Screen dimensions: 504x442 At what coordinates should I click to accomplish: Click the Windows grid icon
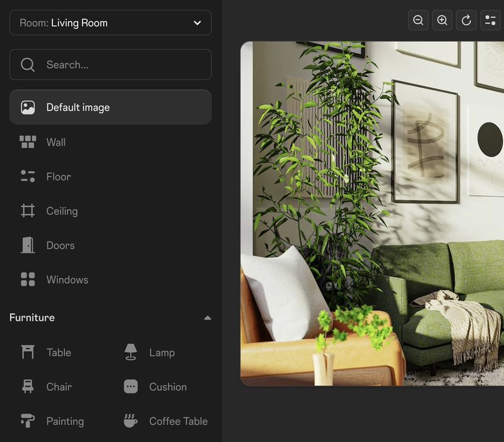(x=28, y=279)
